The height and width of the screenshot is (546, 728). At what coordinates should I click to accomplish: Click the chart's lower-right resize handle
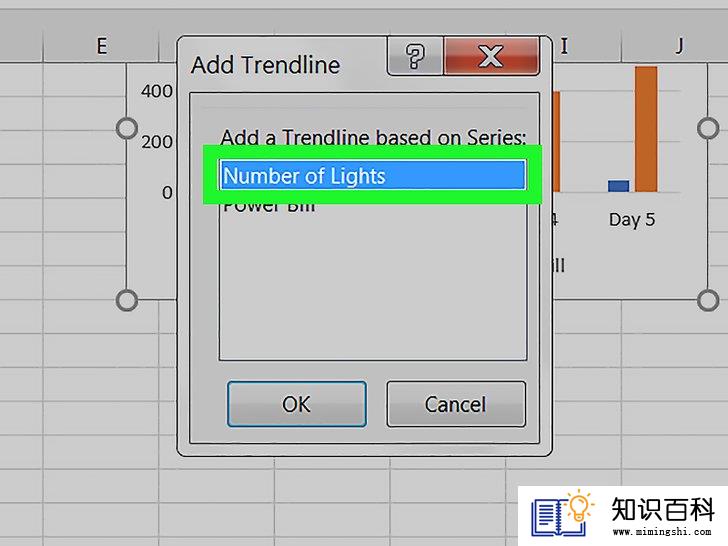(708, 300)
